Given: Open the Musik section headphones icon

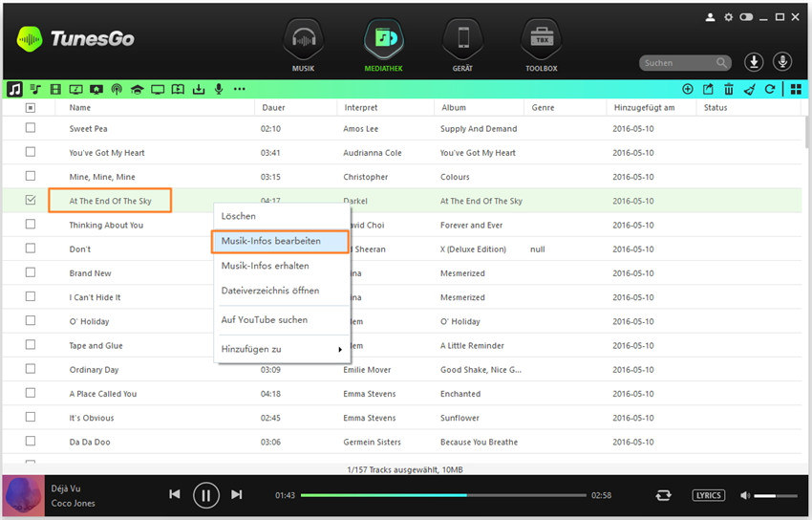Looking at the screenshot, I should coord(304,39).
